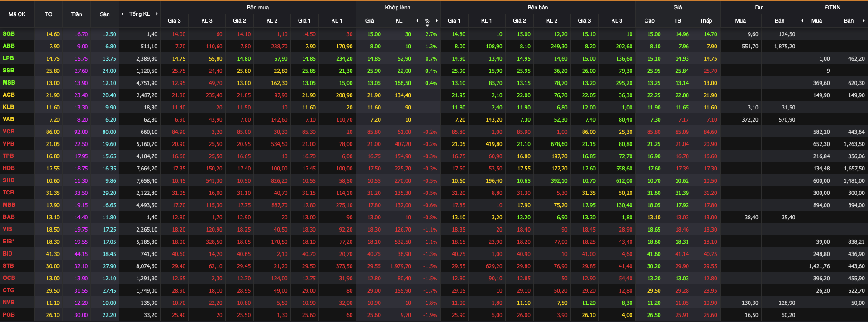Click the right arrow after ĐTNN Bán header
The height and width of the screenshot is (322, 868).
point(863,21)
